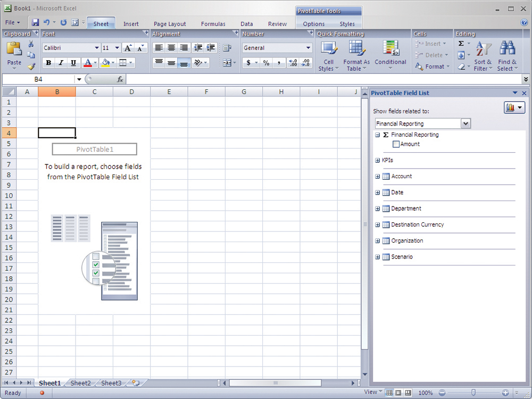Click the Save icon in quick access toolbar

click(35, 22)
